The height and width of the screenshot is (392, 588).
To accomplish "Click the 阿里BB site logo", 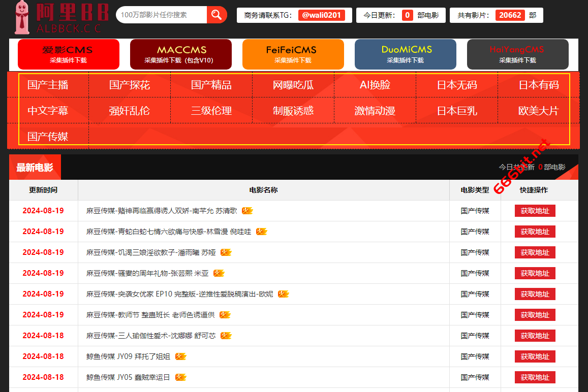I will (57, 16).
